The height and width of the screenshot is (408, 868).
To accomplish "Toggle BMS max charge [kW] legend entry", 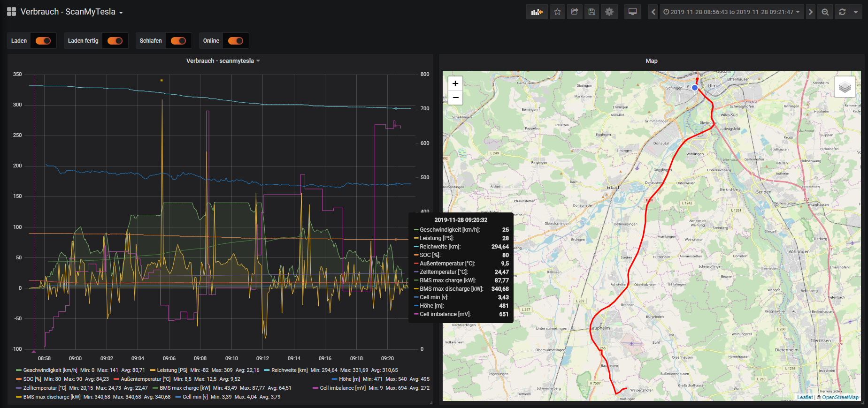I will click(185, 388).
